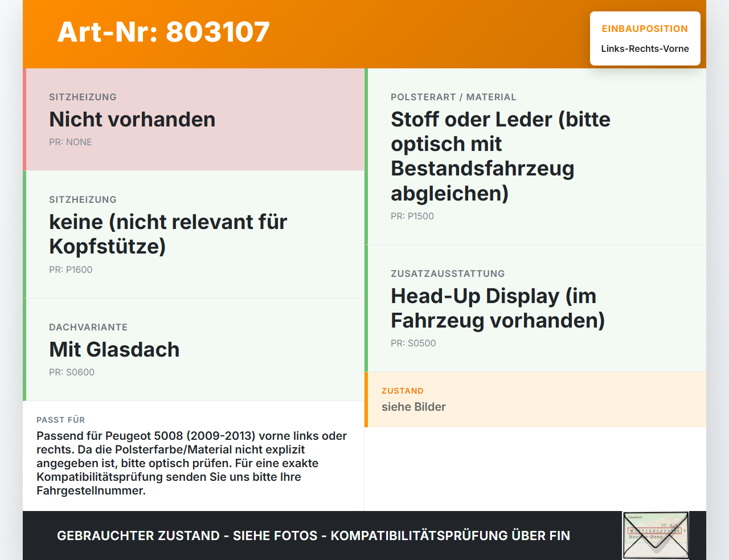Click the GEBRAUCHTER ZUSTAND footer banner text
The image size is (729, 560).
[x=313, y=536]
